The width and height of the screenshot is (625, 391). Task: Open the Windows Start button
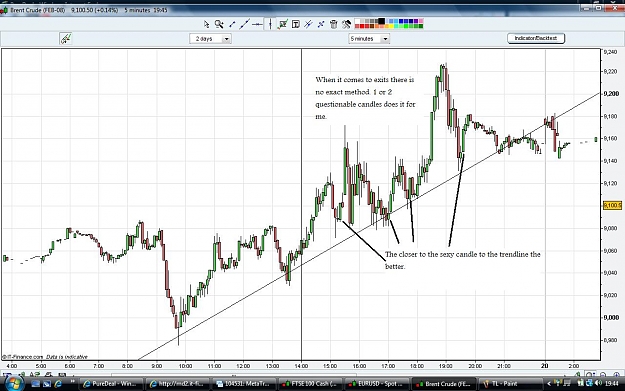[x=13, y=383]
